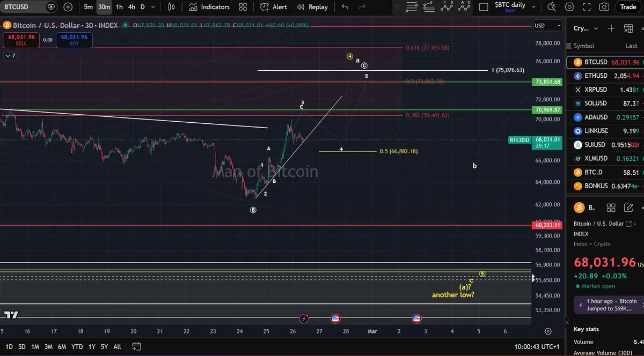Select XLMUSD row in watchlist
This screenshot has width=644, height=356.
605,159
